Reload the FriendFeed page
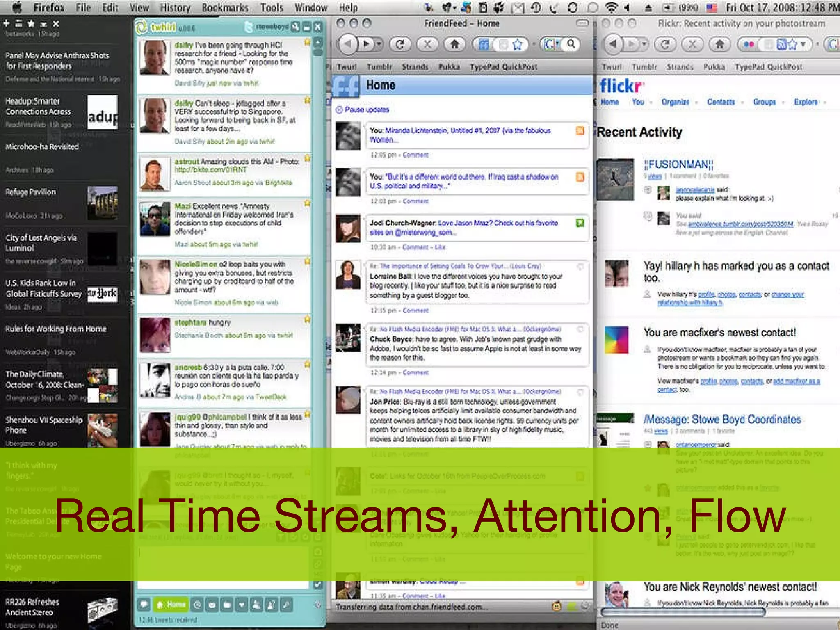This screenshot has width=840, height=630. 400,44
